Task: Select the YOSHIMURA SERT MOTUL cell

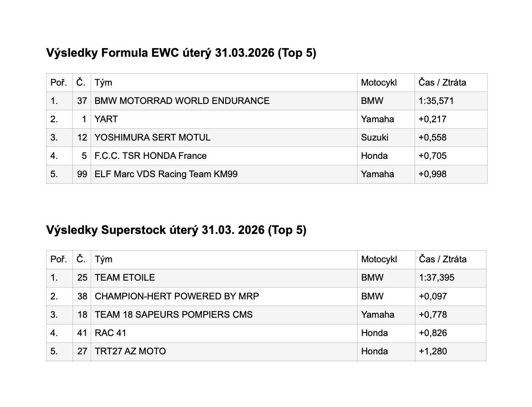Action: coord(152,137)
